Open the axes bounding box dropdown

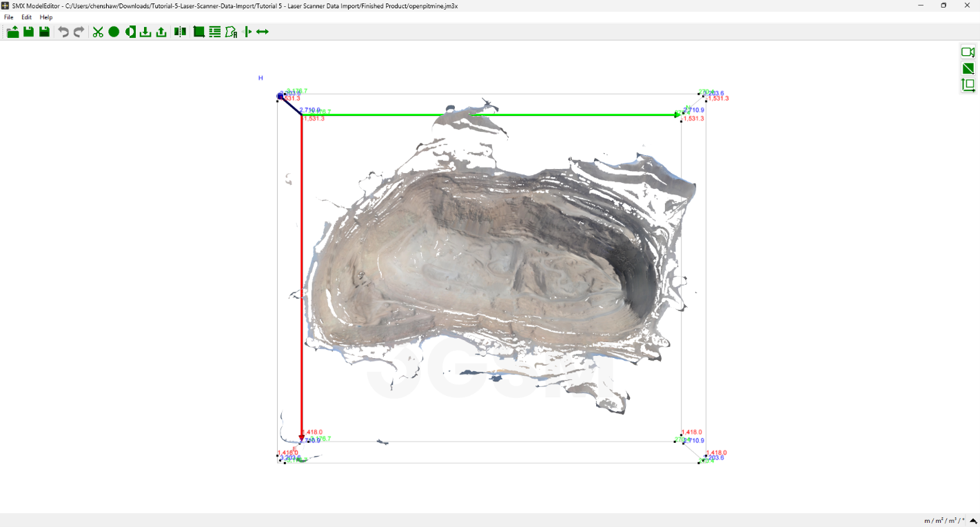(968, 85)
